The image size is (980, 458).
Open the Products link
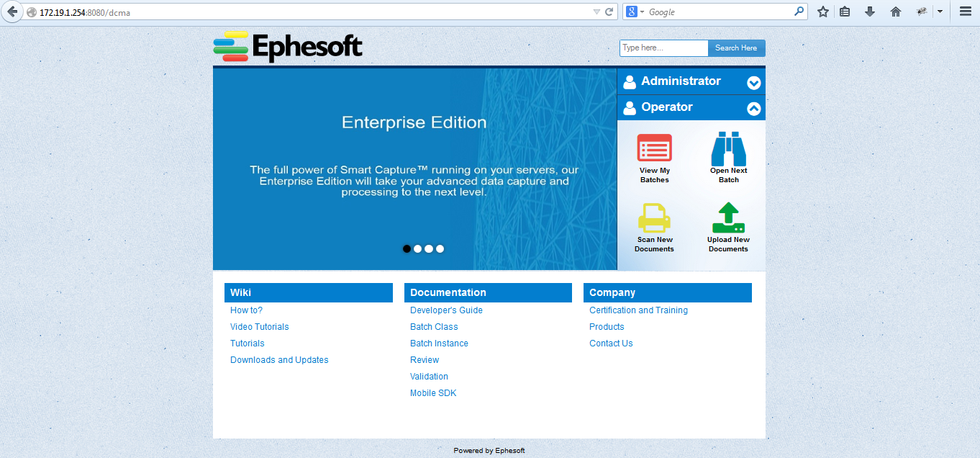tap(607, 327)
